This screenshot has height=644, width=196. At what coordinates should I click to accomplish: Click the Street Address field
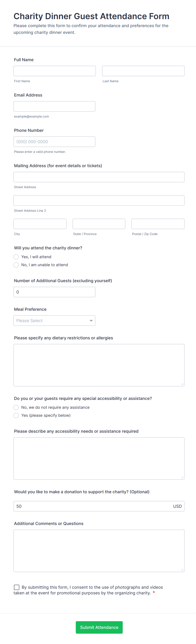[99, 177]
